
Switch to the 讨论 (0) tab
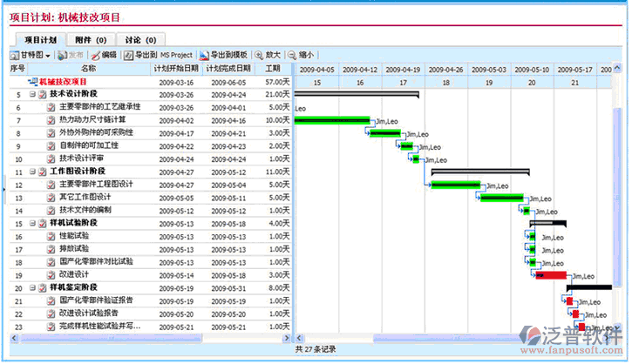click(x=139, y=39)
